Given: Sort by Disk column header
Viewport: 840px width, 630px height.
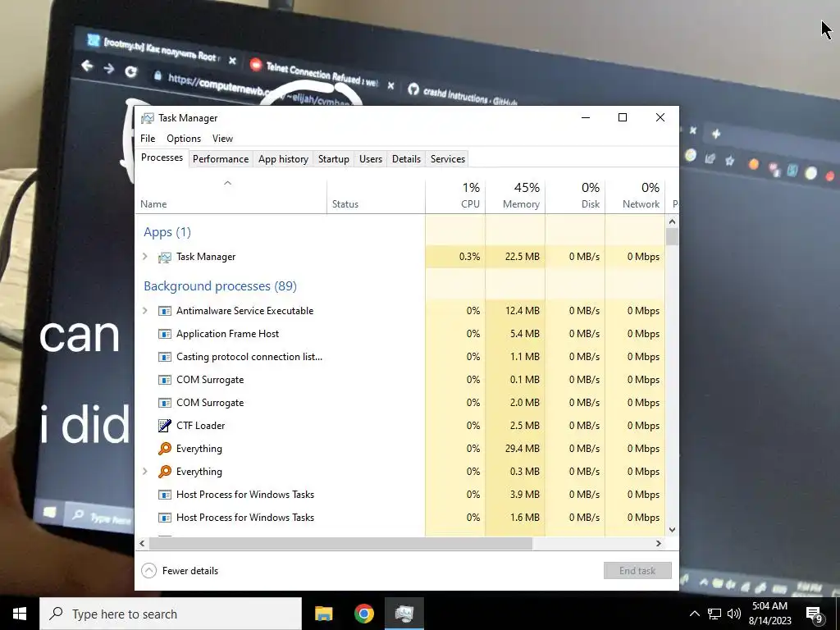Looking at the screenshot, I should point(575,197).
